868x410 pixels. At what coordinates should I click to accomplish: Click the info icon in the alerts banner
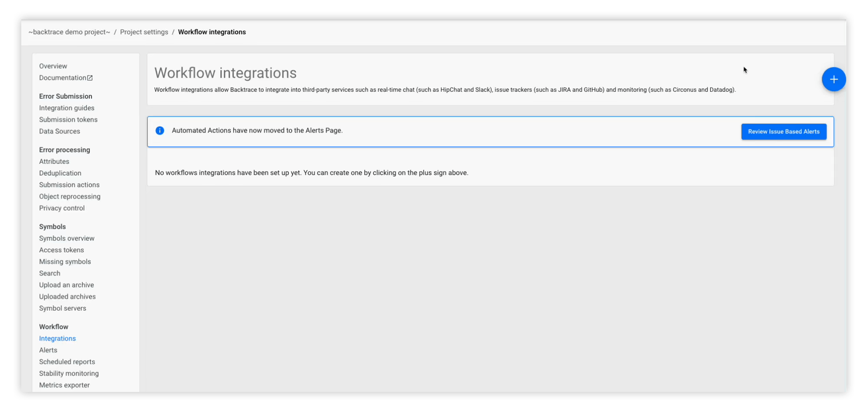pyautogui.click(x=160, y=130)
